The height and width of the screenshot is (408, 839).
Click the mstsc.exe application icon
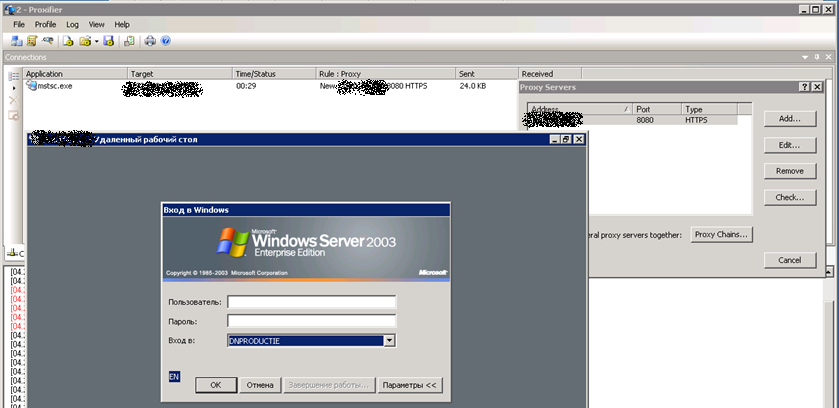pyautogui.click(x=32, y=86)
